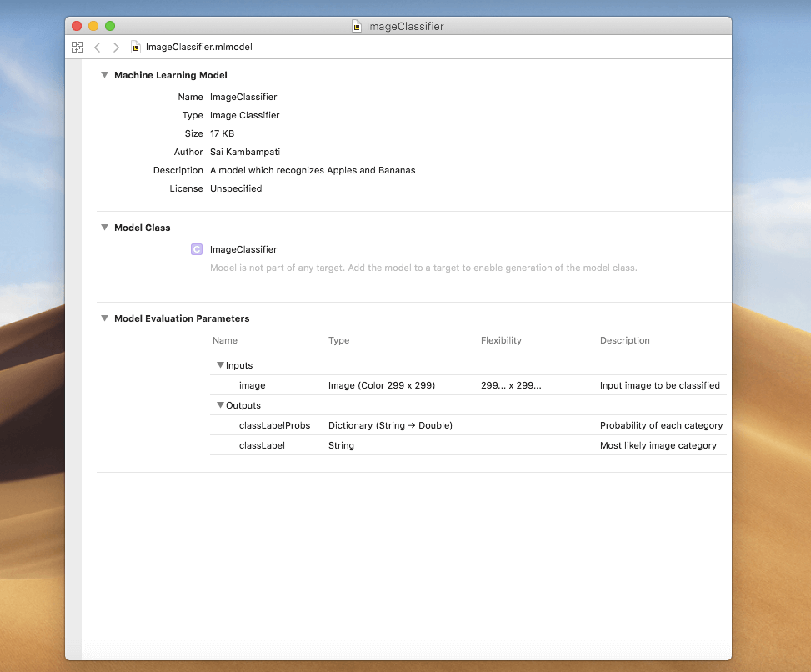Click the document icon in title bar
The height and width of the screenshot is (672, 811).
click(357, 27)
